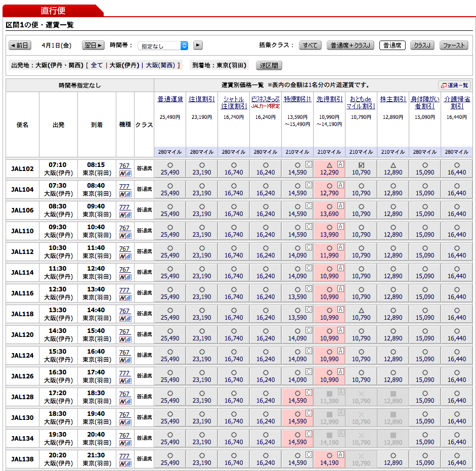Click JAL102 特便割引 C type icon
The height and width of the screenshot is (471, 476).
309,164
